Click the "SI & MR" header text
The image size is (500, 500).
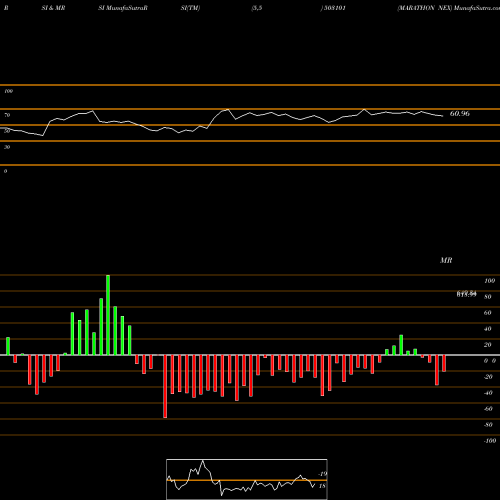click(53, 8)
